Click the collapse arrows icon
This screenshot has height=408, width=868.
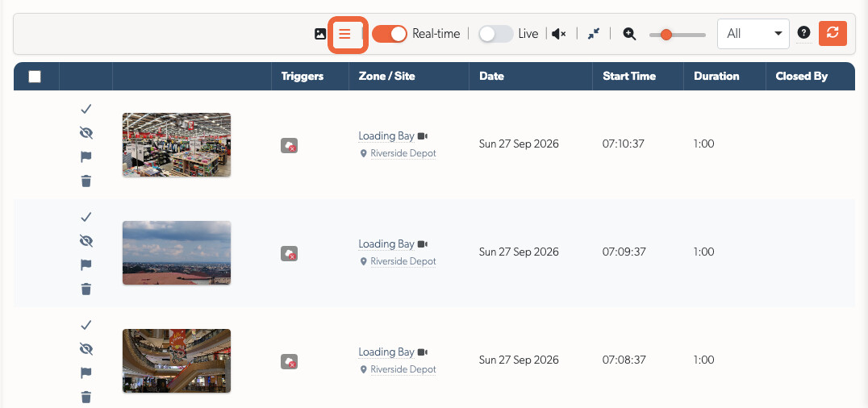click(x=594, y=34)
